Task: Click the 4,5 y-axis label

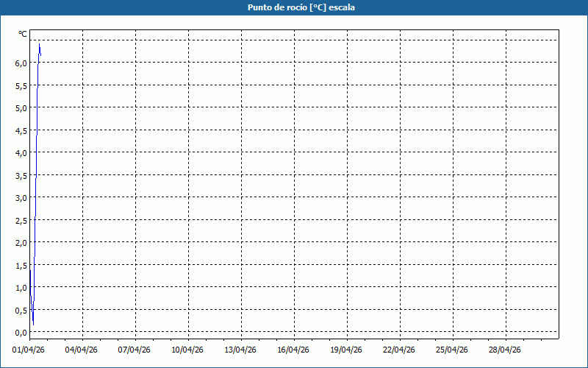Action: 21,131
